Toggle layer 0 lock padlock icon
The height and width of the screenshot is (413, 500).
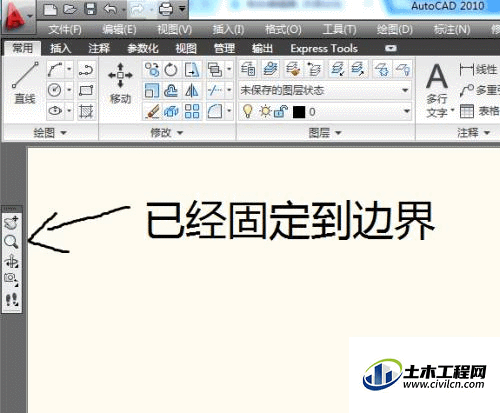[x=281, y=112]
